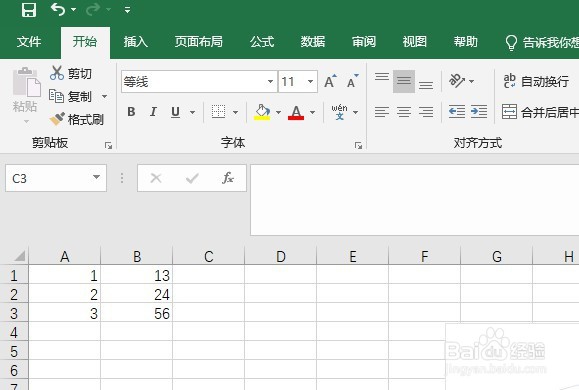Switch to the 插入 tab
This screenshot has width=579, height=390.
[136, 42]
